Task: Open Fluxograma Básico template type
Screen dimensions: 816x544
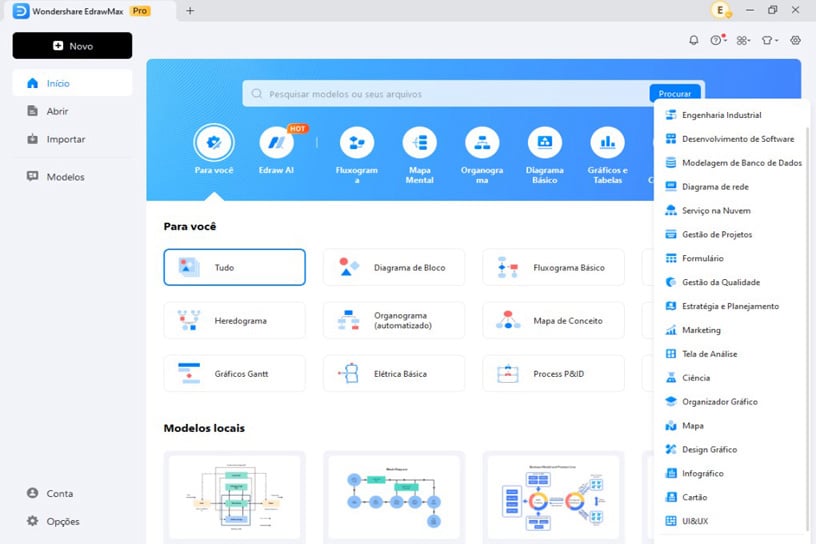Action: (x=553, y=267)
